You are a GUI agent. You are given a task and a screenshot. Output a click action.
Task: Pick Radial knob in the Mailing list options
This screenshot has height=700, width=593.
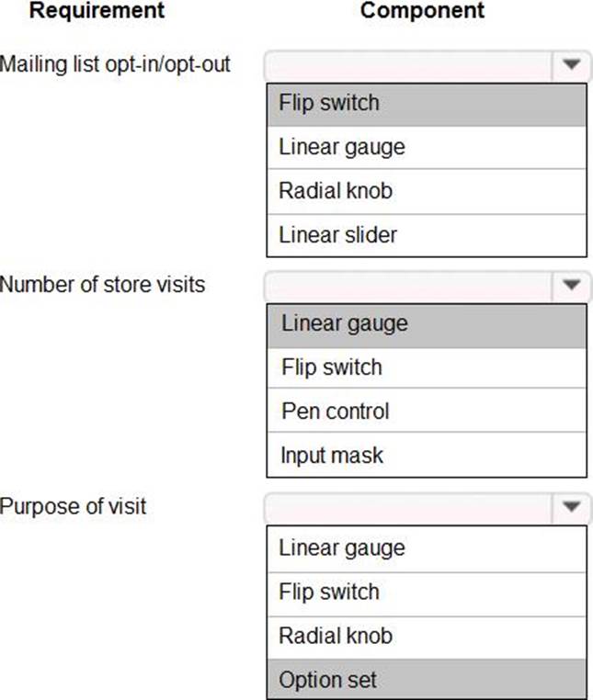(x=427, y=191)
